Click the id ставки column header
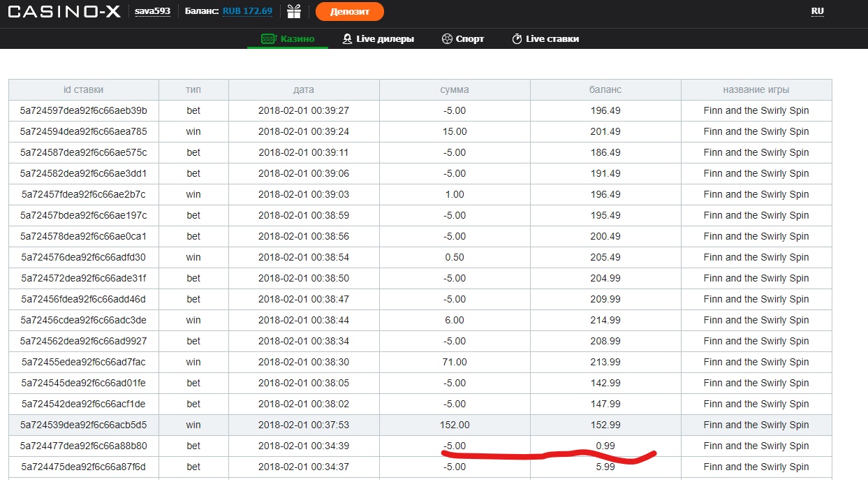Viewport: 868px width, 482px height. click(83, 89)
